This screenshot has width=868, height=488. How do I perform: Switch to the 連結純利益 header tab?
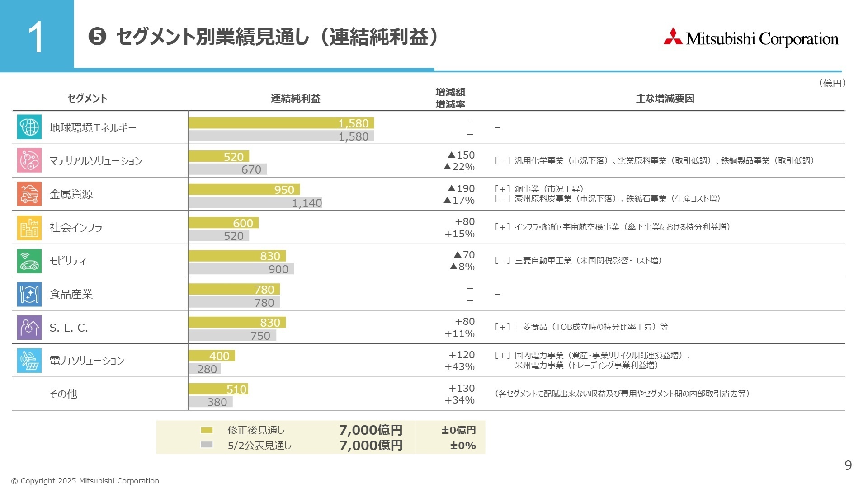point(295,99)
